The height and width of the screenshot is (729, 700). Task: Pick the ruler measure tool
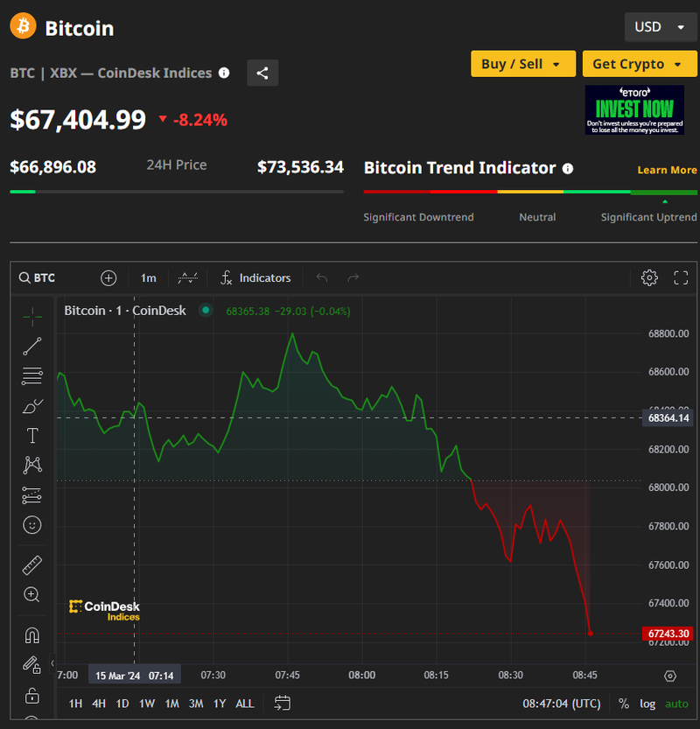point(32,564)
